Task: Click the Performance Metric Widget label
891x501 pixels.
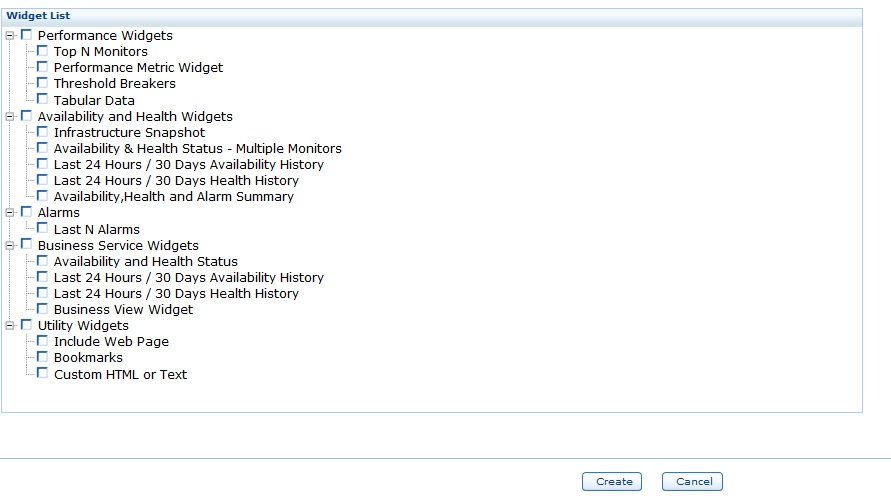Action: 138,68
